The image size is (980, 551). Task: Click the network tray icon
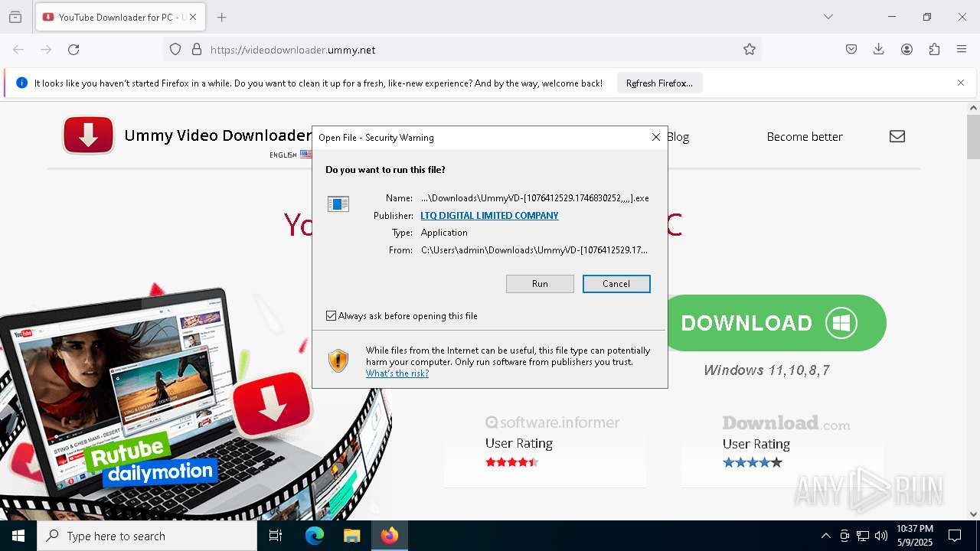pos(863,536)
